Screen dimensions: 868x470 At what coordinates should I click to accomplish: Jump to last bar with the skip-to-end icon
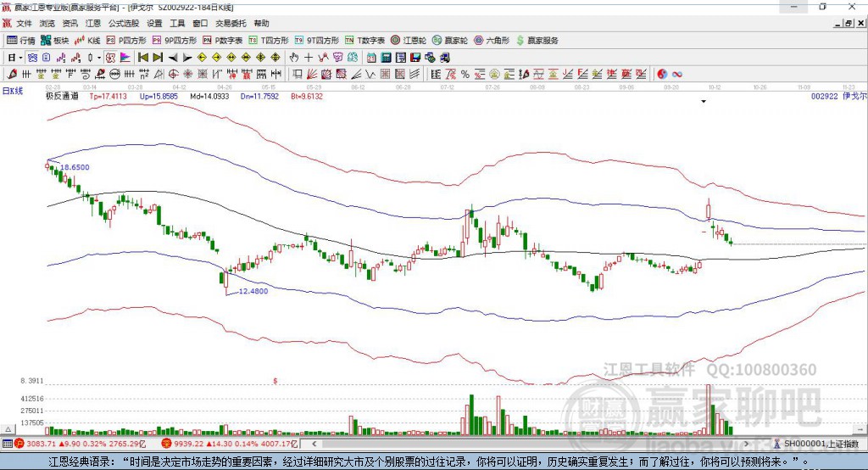point(158,58)
